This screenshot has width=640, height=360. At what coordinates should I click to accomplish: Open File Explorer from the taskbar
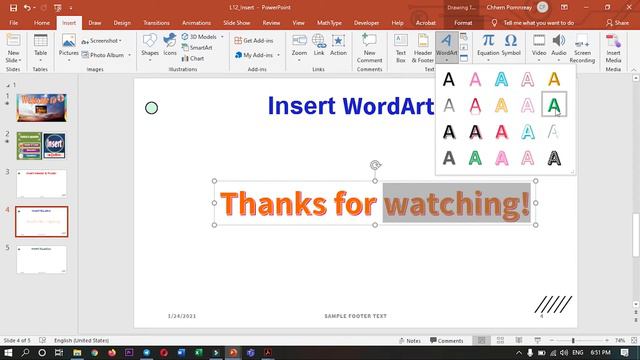(77, 353)
